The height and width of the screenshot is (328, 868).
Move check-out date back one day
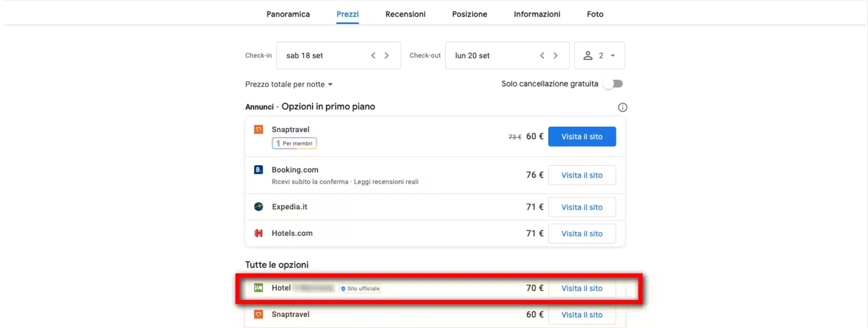click(542, 56)
